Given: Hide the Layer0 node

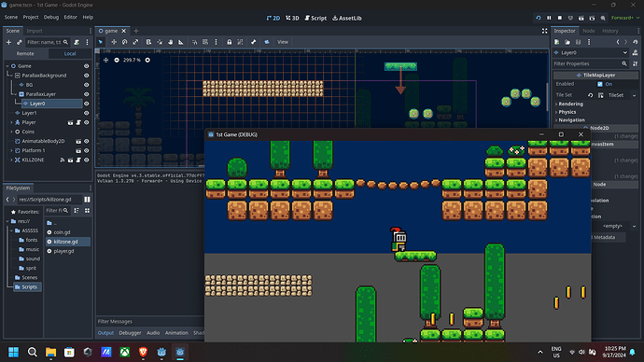Looking at the screenshot, I should (86, 104).
